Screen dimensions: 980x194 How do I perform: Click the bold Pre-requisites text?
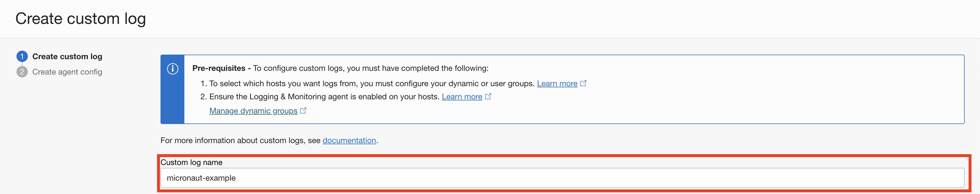pyautogui.click(x=219, y=68)
